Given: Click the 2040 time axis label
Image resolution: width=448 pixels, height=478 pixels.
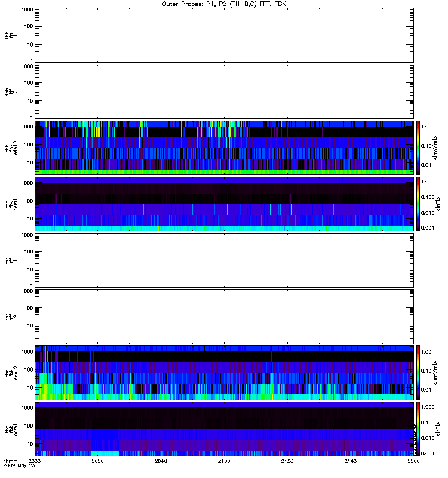Looking at the screenshot, I should [161, 461].
